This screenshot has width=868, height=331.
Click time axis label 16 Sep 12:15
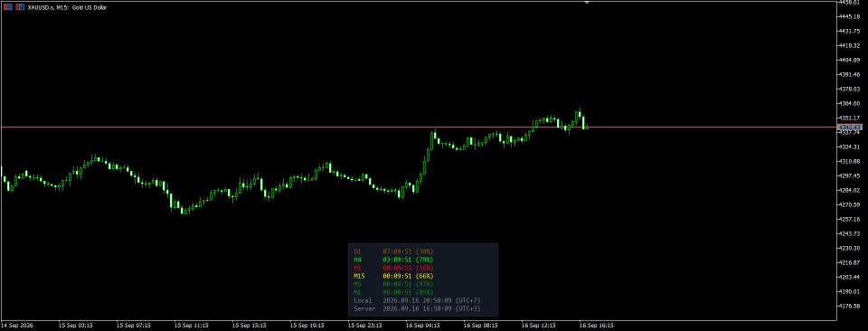pos(538,326)
